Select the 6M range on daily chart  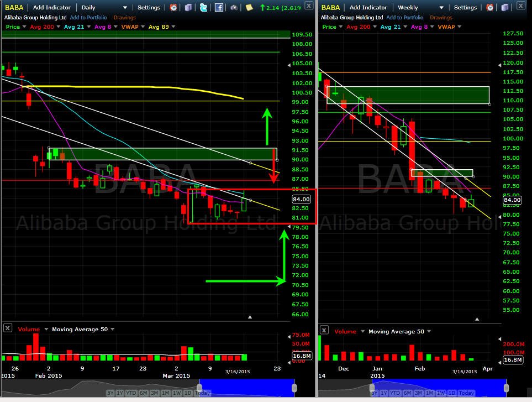pos(143,393)
